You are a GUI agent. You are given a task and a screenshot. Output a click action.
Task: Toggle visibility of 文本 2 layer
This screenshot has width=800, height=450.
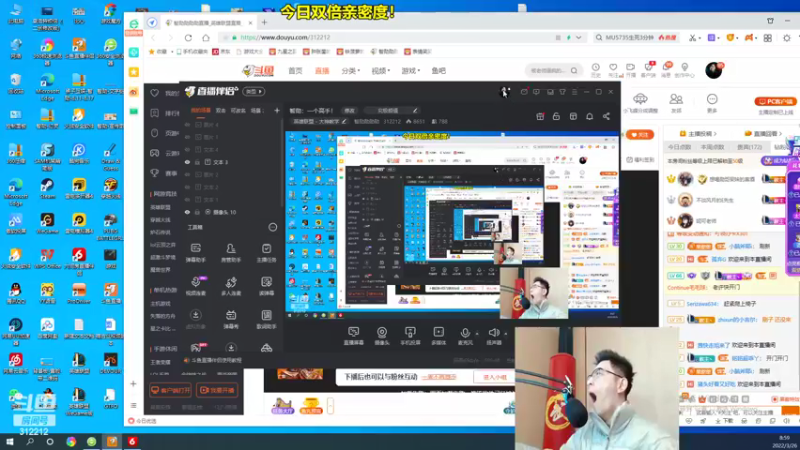(x=187, y=187)
